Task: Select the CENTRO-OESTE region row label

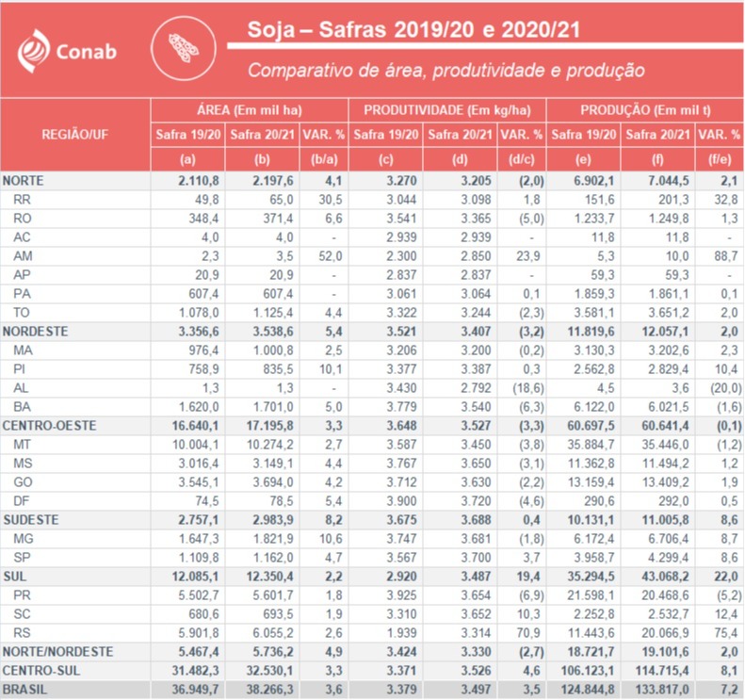Action: pos(45,426)
